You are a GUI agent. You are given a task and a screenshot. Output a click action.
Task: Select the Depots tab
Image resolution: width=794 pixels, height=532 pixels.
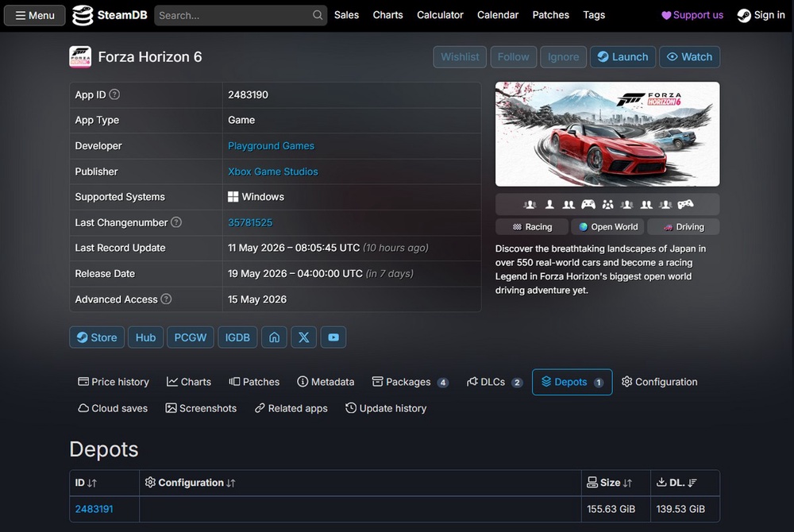(572, 382)
